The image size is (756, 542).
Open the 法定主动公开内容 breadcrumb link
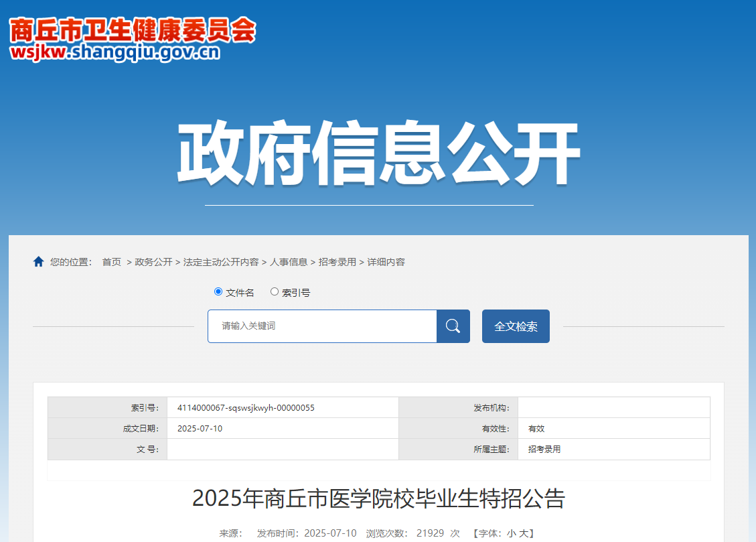[x=221, y=262]
